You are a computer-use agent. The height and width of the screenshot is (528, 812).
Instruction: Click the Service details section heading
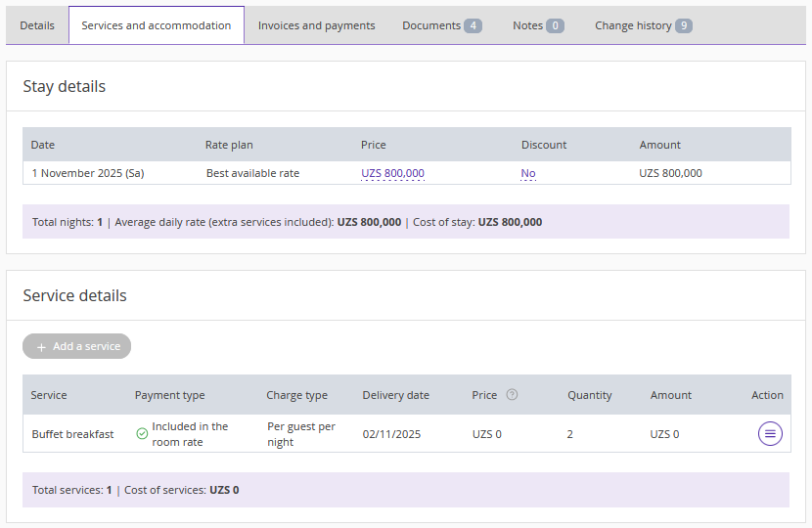click(75, 295)
